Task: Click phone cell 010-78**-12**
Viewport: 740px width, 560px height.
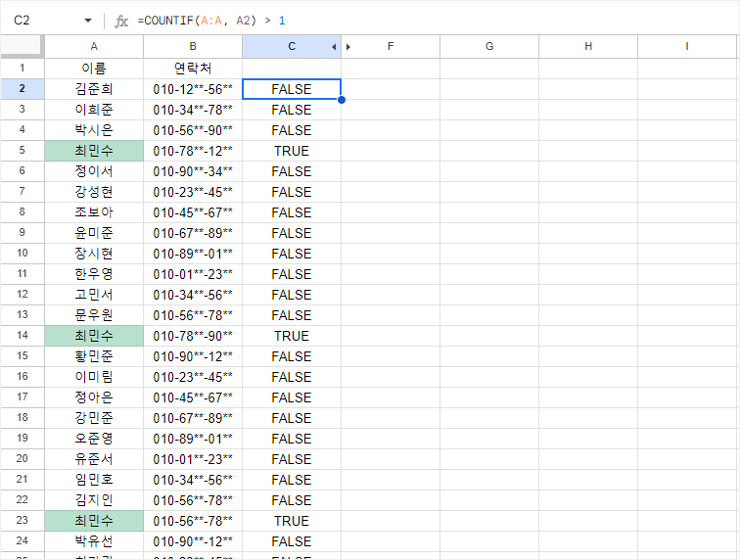Action: [193, 151]
